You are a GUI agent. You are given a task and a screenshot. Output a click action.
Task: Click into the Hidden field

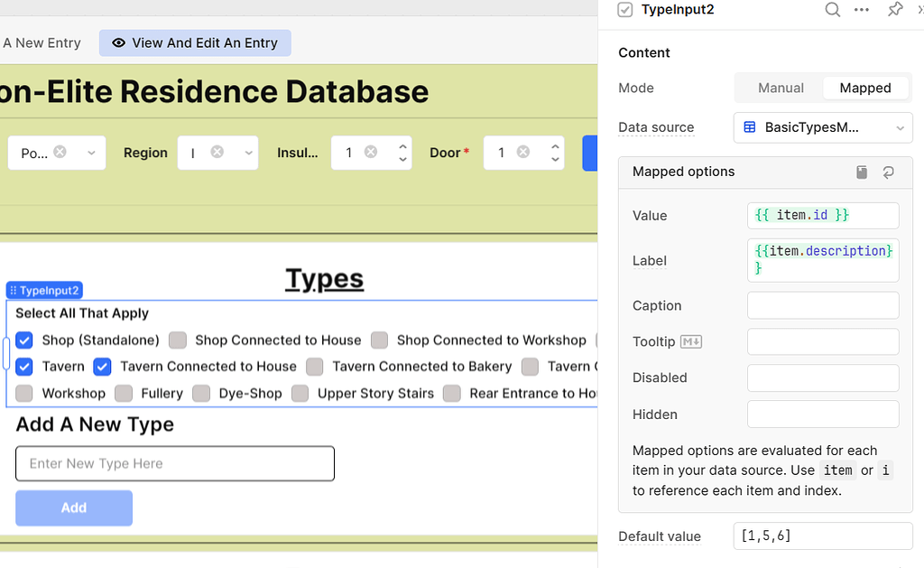[x=823, y=414]
